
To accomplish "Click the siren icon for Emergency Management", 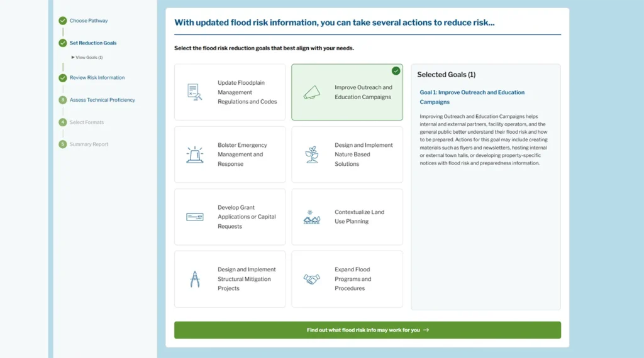I will (195, 155).
